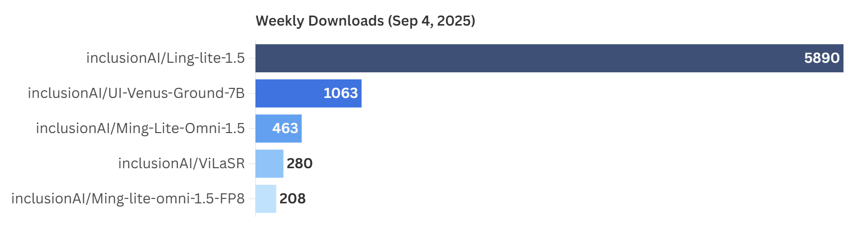Click the axis tick beside ViLaSR label
The image size is (868, 235).
252,164
